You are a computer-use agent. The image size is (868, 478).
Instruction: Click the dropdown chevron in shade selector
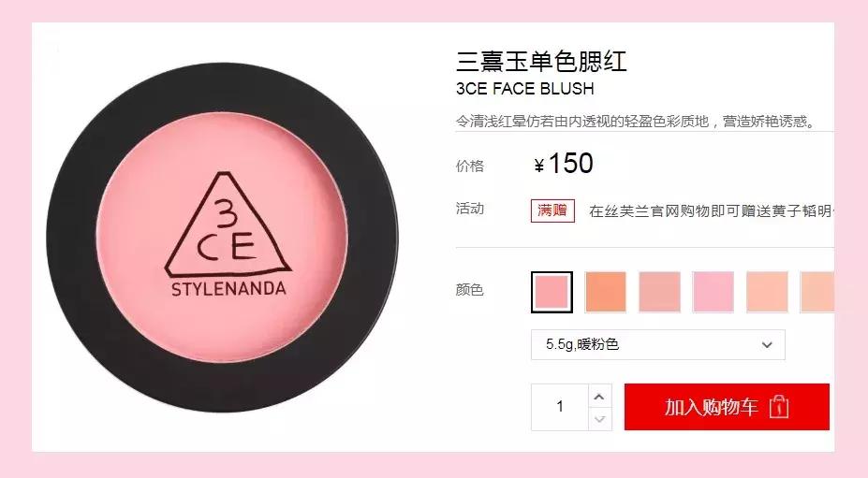click(767, 344)
